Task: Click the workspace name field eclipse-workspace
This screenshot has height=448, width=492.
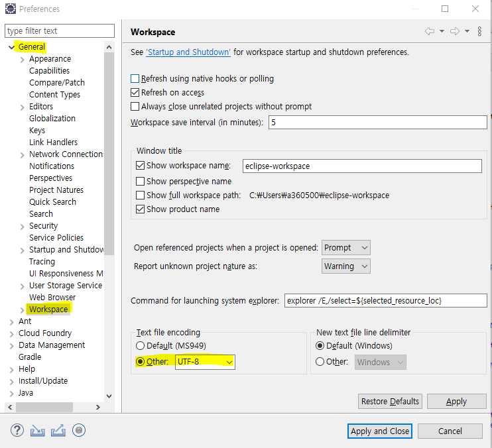Action: pos(362,166)
